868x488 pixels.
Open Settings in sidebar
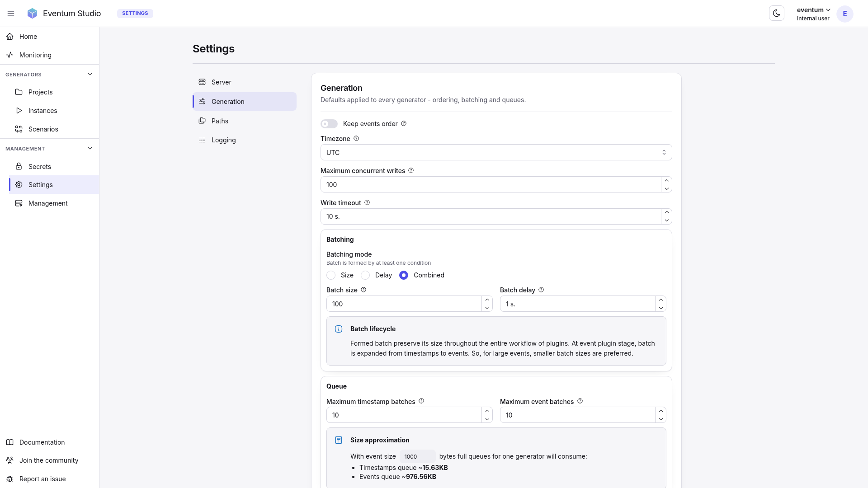point(54,185)
